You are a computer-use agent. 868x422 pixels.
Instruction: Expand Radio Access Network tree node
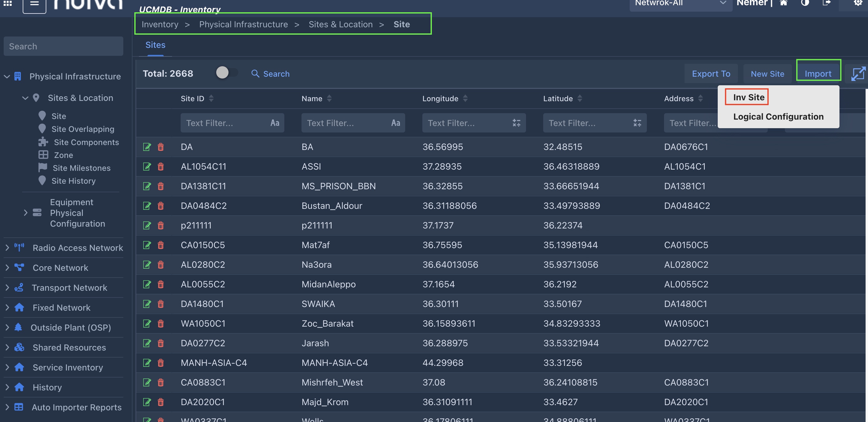pos(7,247)
